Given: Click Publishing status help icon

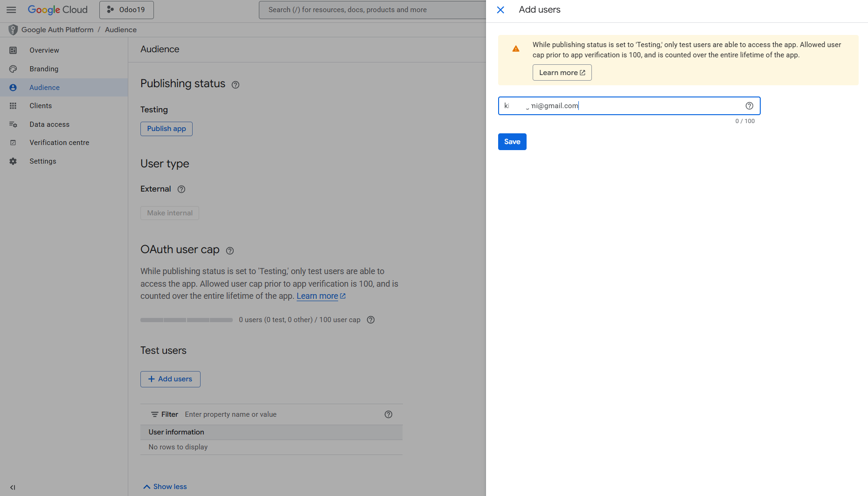Looking at the screenshot, I should pyautogui.click(x=236, y=85).
